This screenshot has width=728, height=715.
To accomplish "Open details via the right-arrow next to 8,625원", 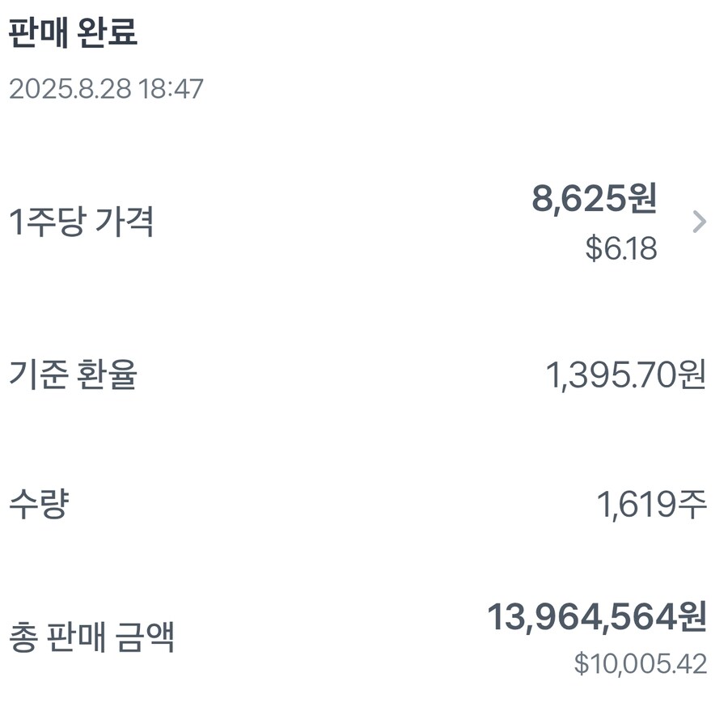I will click(x=700, y=222).
